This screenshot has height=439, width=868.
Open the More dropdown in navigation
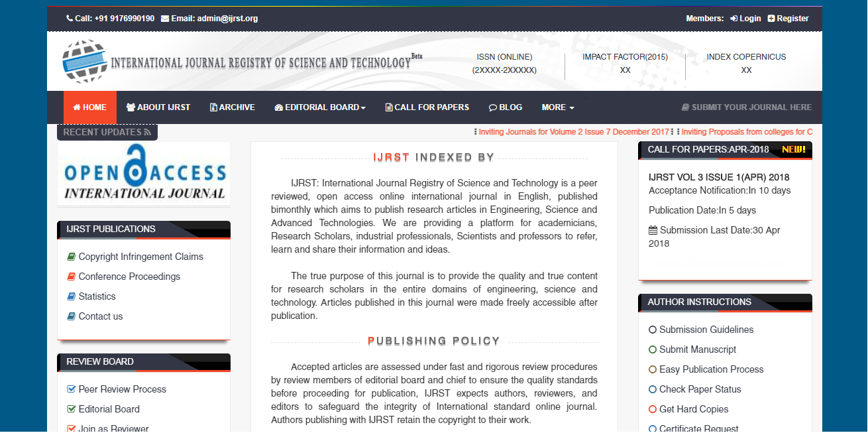[557, 107]
